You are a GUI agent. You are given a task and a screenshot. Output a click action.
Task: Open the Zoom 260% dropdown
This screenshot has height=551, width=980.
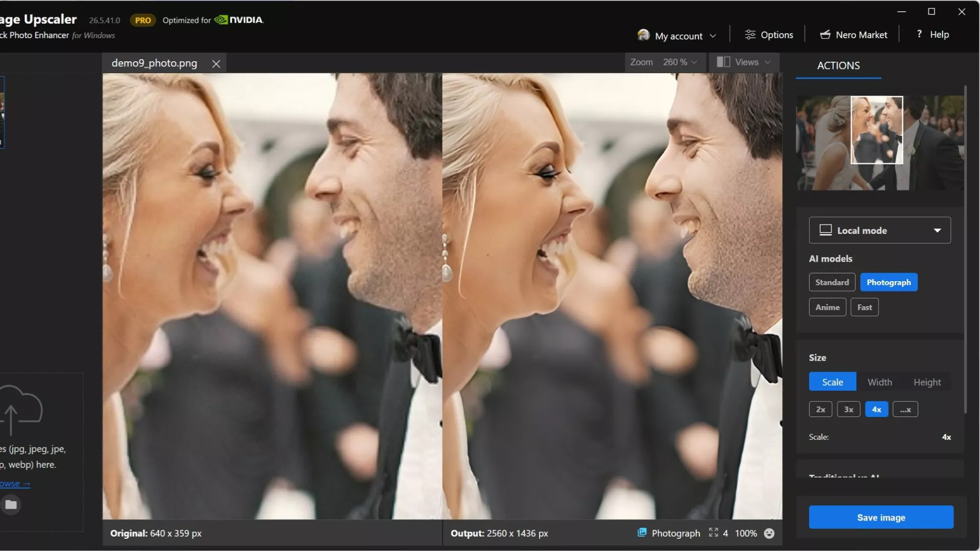point(679,62)
